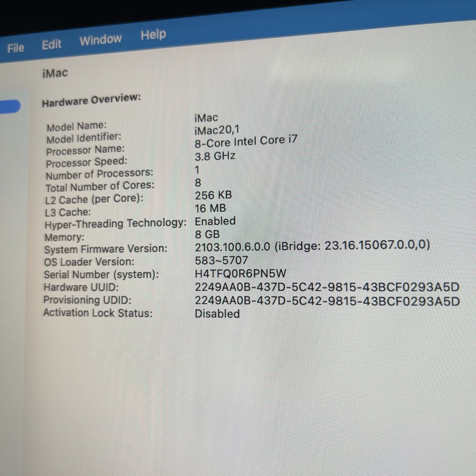476x476 pixels.
Task: Click the Total Number of Cores label
Action: [x=100, y=186]
